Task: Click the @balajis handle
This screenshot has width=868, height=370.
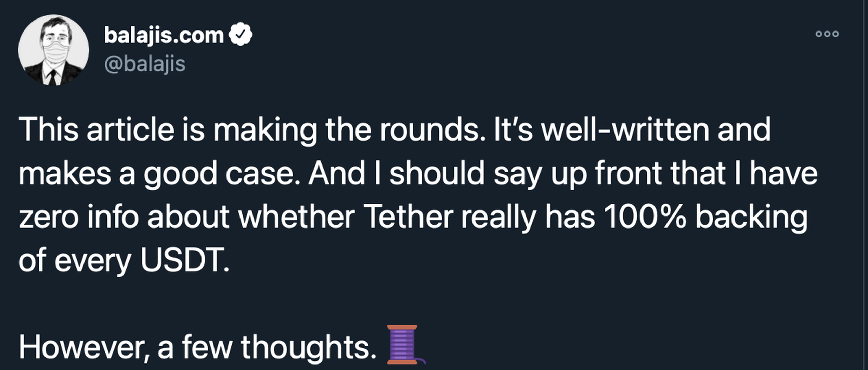Action: click(145, 64)
